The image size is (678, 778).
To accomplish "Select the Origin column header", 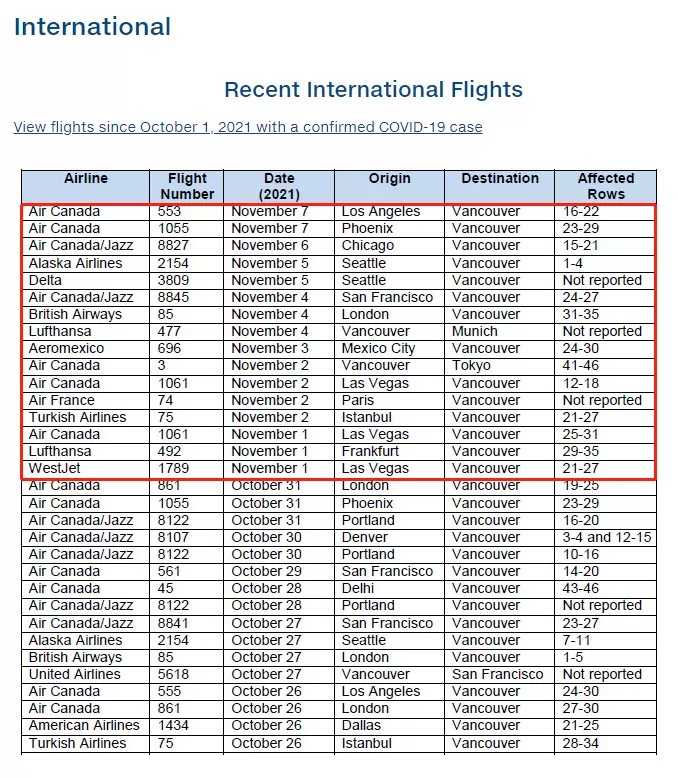I will pos(389,186).
